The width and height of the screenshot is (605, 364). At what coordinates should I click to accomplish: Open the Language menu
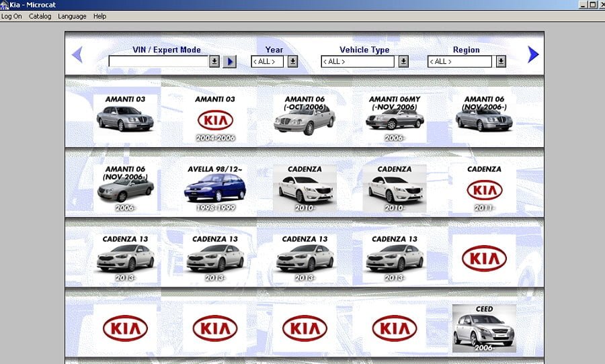coord(72,16)
